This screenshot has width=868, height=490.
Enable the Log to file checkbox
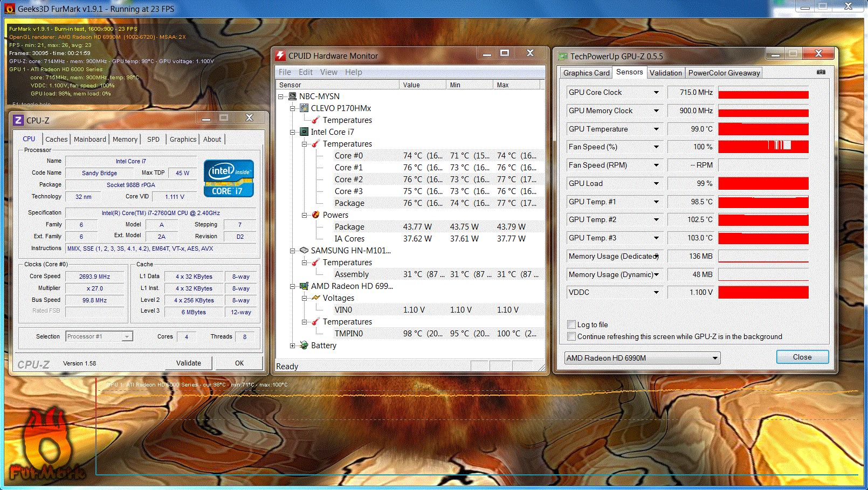click(x=571, y=325)
